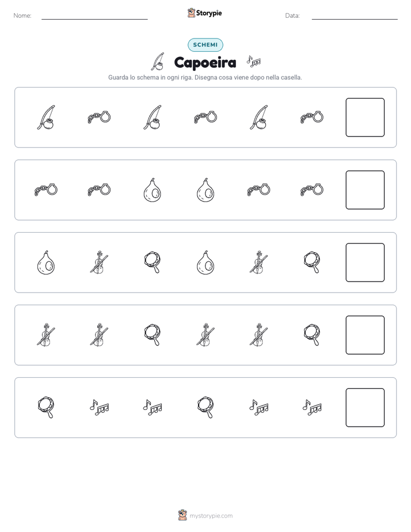Click the empty answer box in row three
Image resolution: width=411 pixels, height=532 pixels.
click(365, 263)
